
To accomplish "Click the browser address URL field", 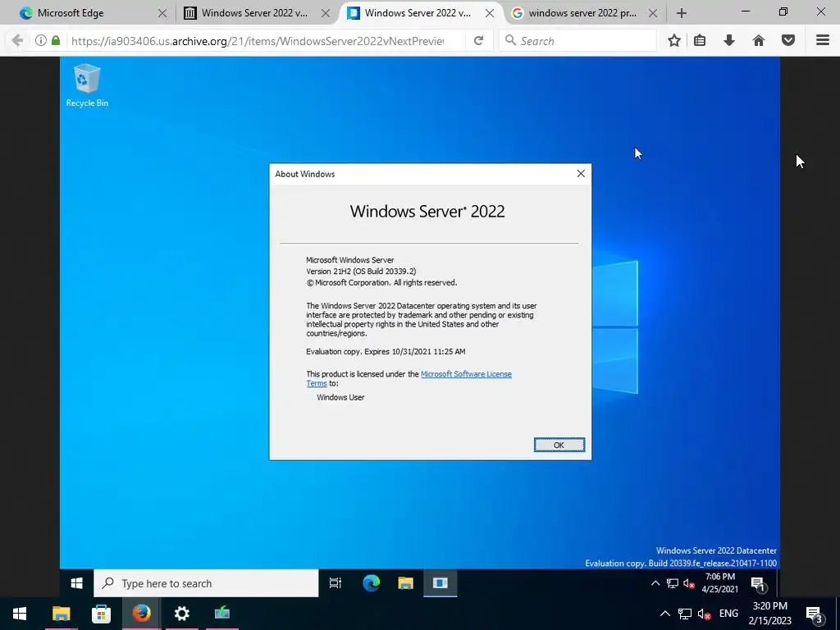I will click(x=257, y=41).
